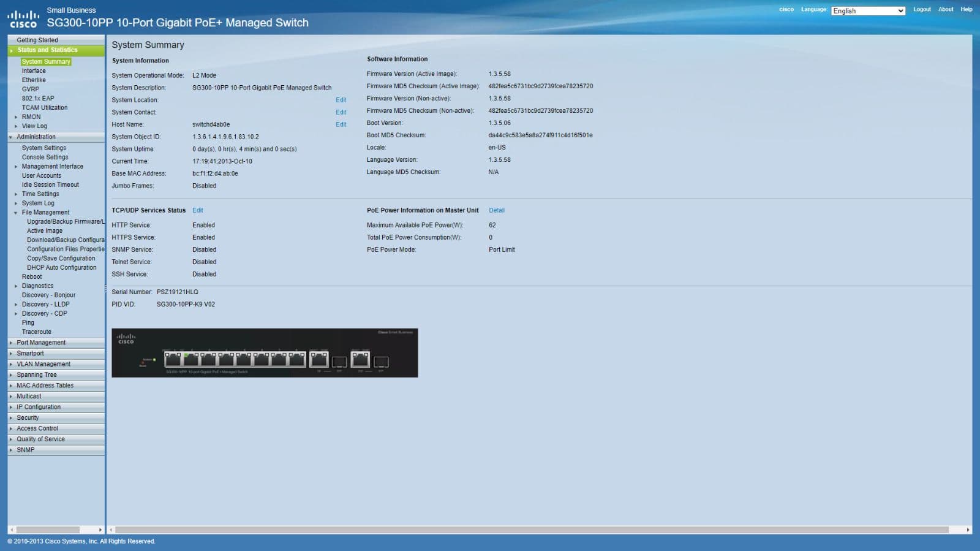Click Edit link next to Host Name
This screenshot has width=980, height=551.
point(341,124)
